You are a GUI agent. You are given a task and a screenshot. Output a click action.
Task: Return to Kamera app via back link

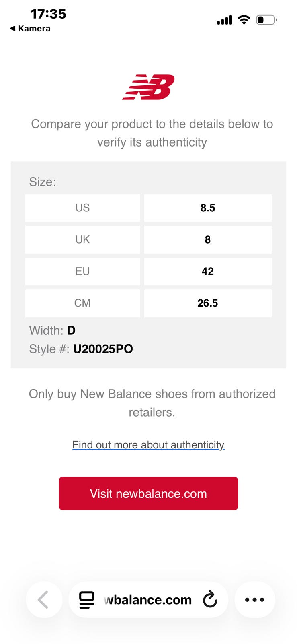30,29
